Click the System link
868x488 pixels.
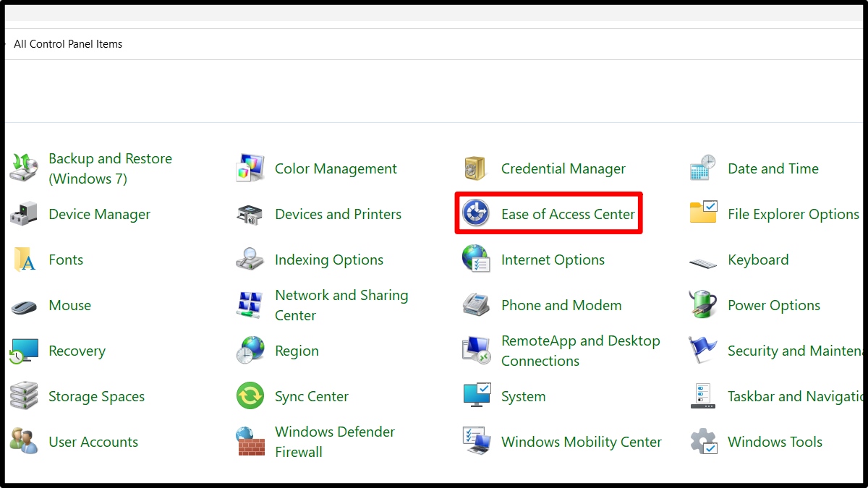pos(524,396)
